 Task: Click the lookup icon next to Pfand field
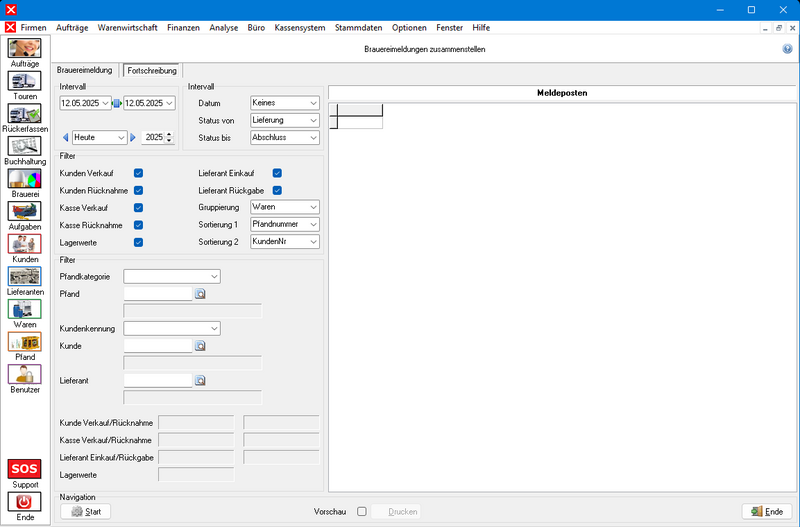(200, 294)
